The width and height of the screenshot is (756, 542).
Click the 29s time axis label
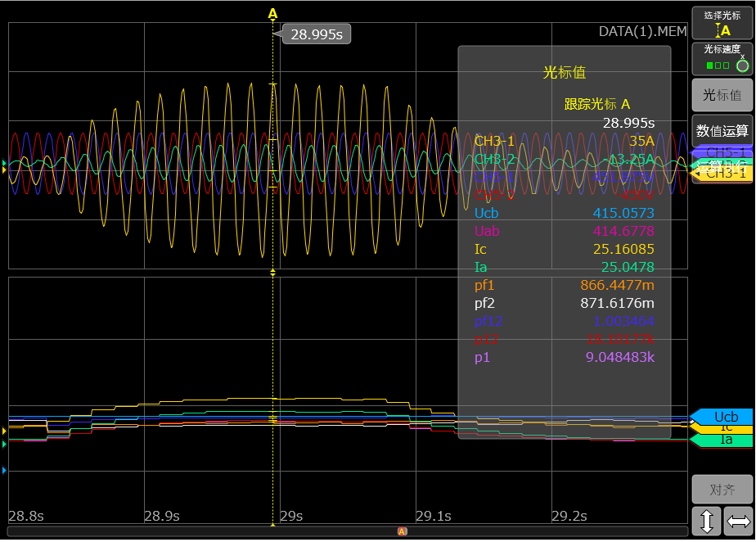click(x=292, y=516)
